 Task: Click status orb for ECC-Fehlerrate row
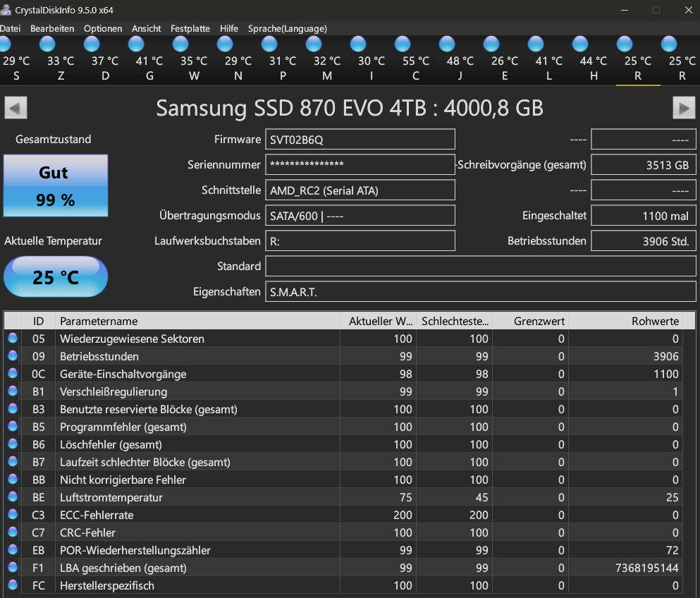coord(13,515)
